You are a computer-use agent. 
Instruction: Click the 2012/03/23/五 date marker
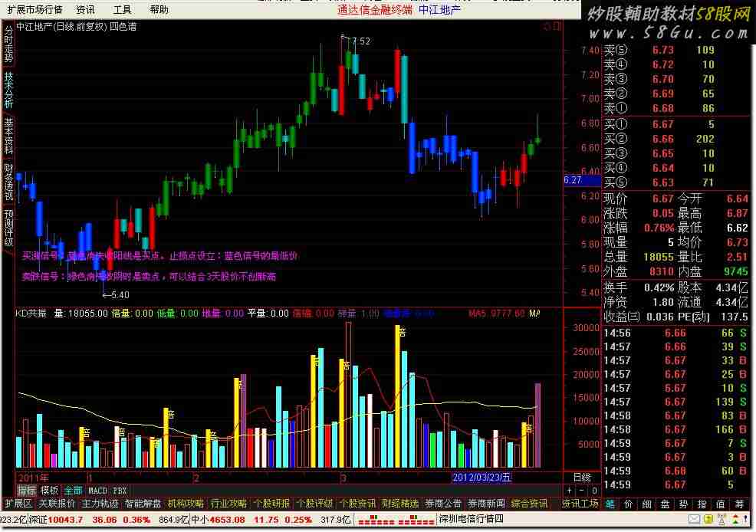click(x=482, y=478)
